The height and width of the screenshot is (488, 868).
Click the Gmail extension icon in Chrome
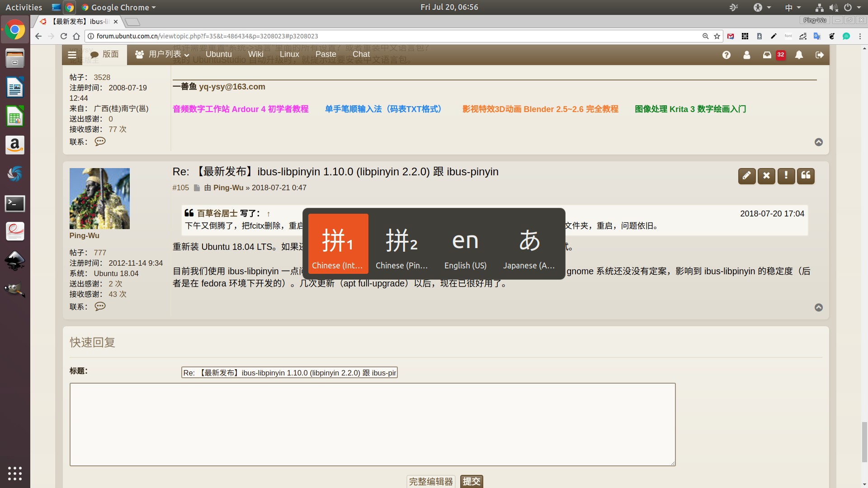[x=731, y=36]
